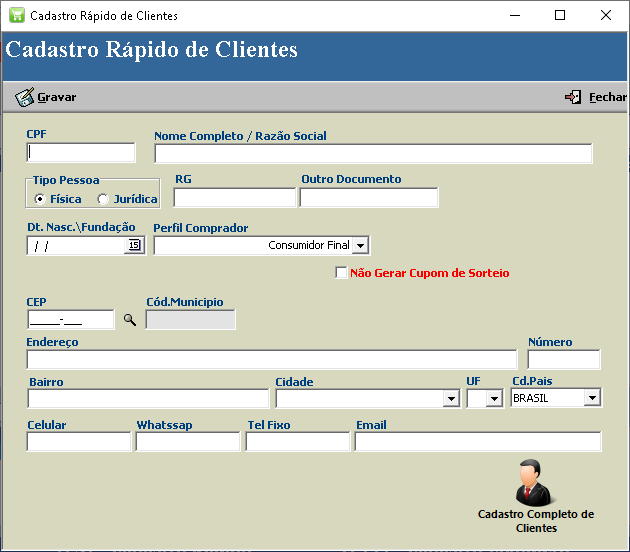Click the Cadastro Completo de Clientes link
The height and width of the screenshot is (552, 630).
[536, 521]
